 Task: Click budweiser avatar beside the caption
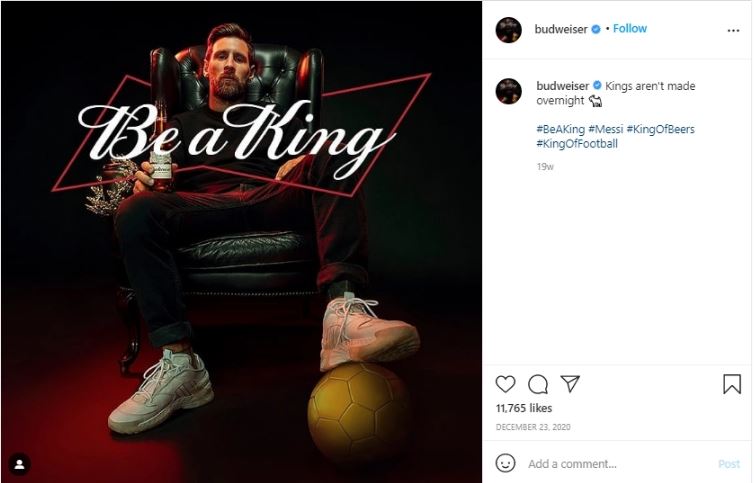point(509,91)
